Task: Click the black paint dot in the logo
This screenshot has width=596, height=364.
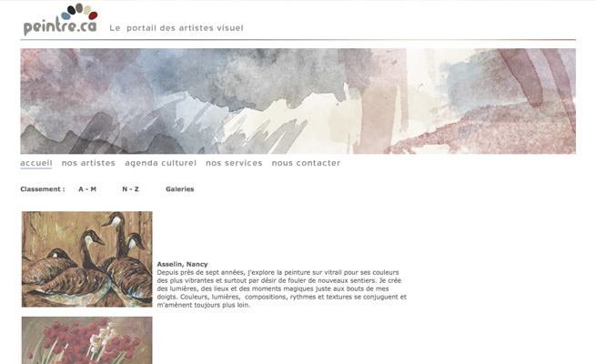Action: pyautogui.click(x=72, y=9)
